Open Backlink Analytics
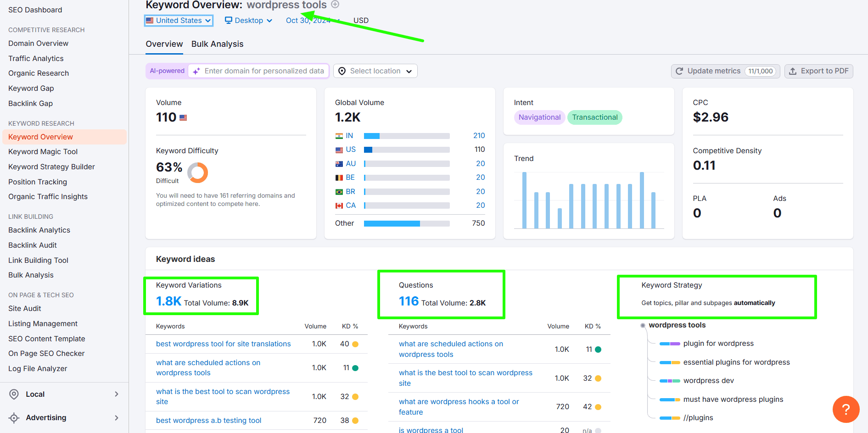Screen dimensions: 868x433 tap(39, 230)
